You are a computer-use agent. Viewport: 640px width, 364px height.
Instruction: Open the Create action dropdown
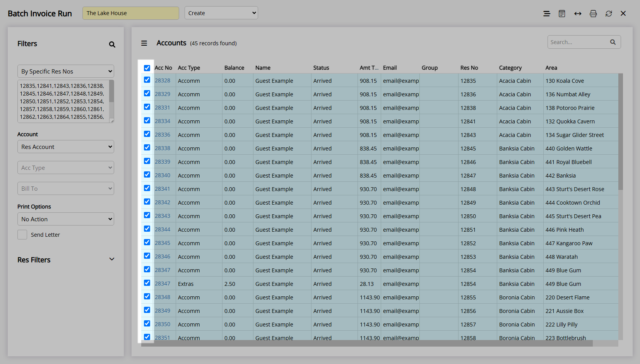[x=221, y=13]
